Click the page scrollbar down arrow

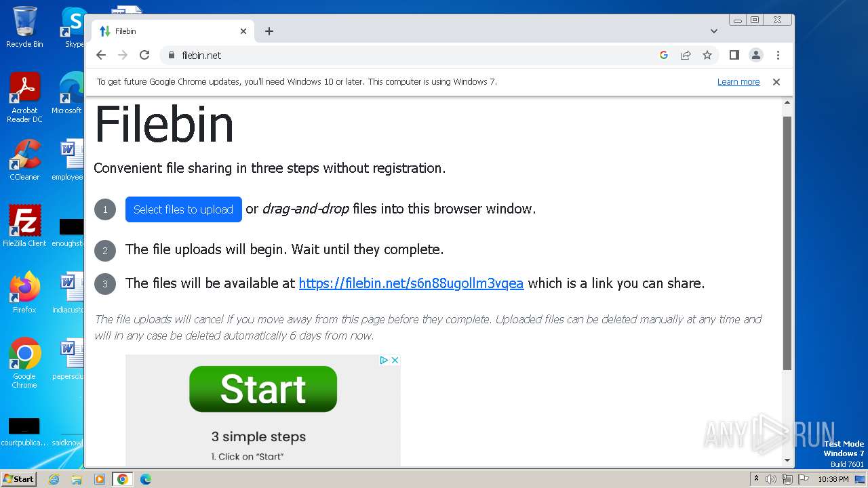[787, 460]
